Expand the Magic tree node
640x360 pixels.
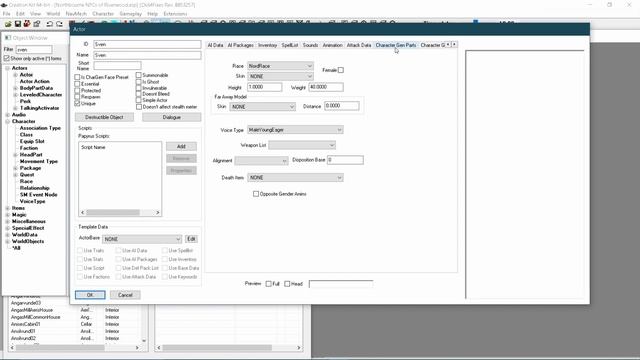coord(8,215)
